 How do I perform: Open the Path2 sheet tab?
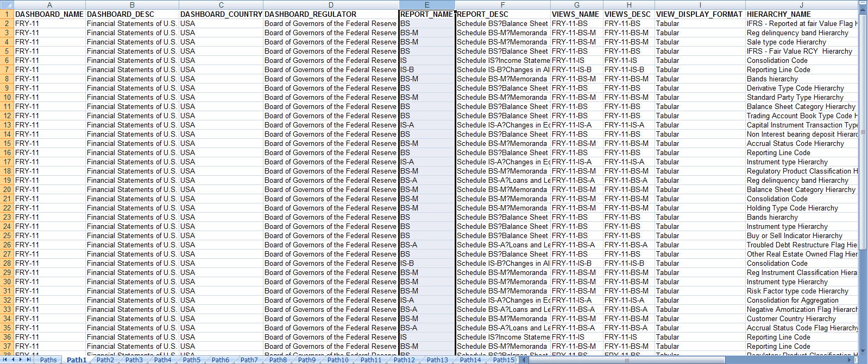coord(105,360)
